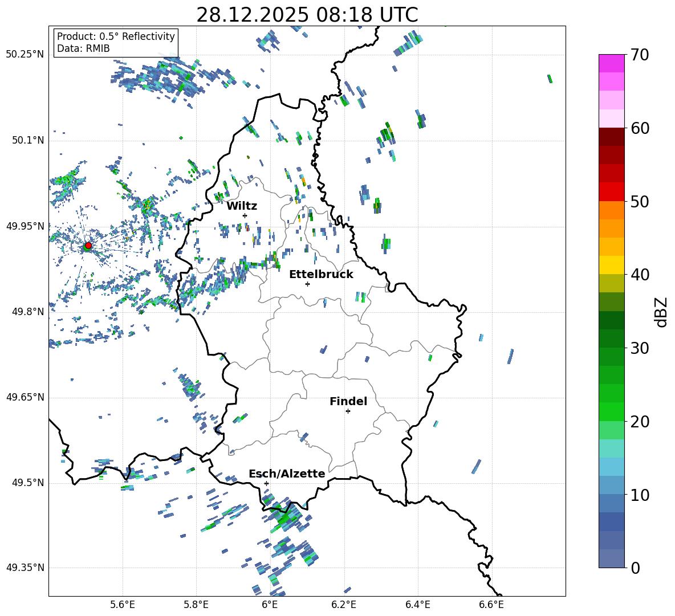Click the Esch/Alzette station cross marker
Image resolution: width=675 pixels, height=616 pixels.
click(x=266, y=483)
